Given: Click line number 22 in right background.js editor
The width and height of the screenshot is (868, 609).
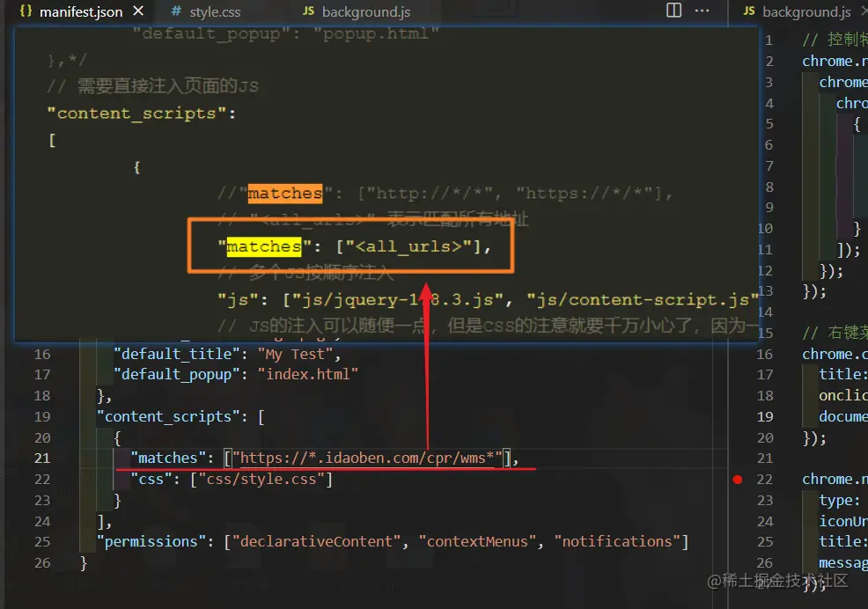Looking at the screenshot, I should (x=764, y=480).
